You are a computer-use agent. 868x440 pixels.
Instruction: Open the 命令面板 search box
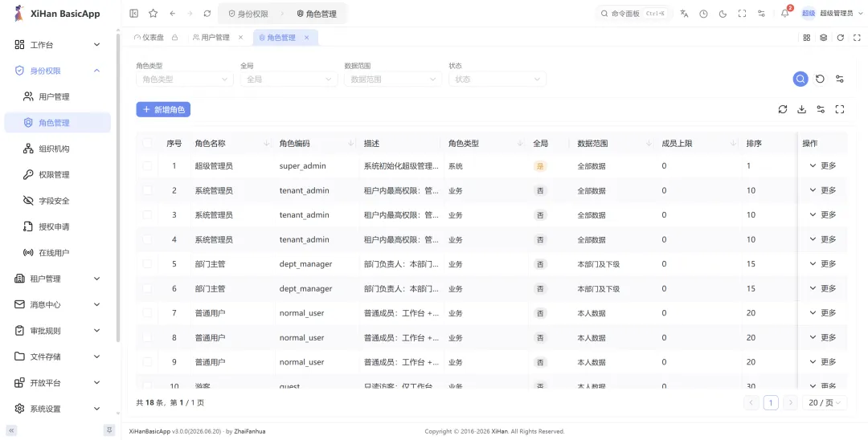pos(633,14)
